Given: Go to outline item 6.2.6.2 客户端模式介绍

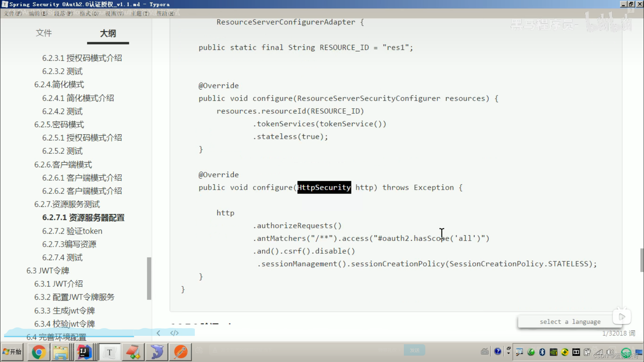Looking at the screenshot, I should pos(82,191).
